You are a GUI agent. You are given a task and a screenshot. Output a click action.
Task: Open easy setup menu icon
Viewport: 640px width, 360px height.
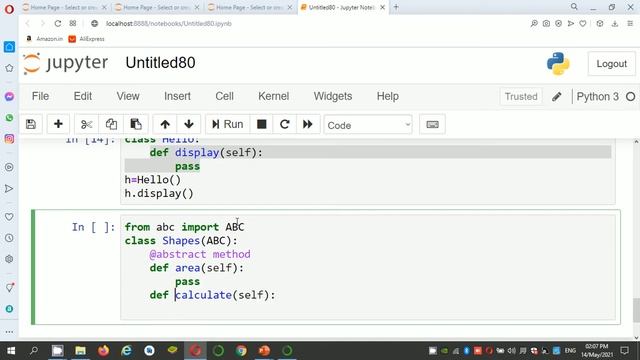pos(630,24)
